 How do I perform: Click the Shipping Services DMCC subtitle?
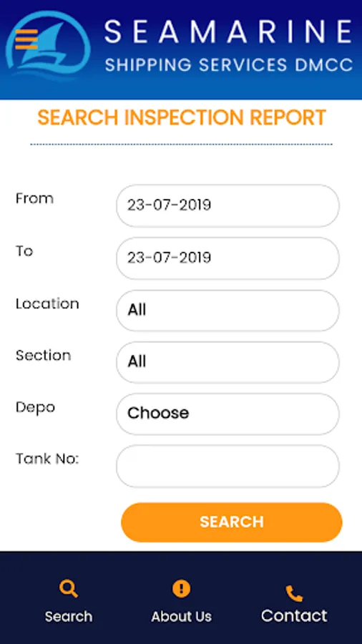click(x=229, y=65)
